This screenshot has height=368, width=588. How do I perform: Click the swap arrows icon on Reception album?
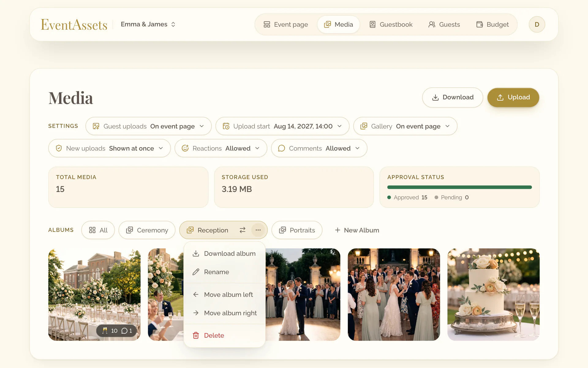coord(242,230)
